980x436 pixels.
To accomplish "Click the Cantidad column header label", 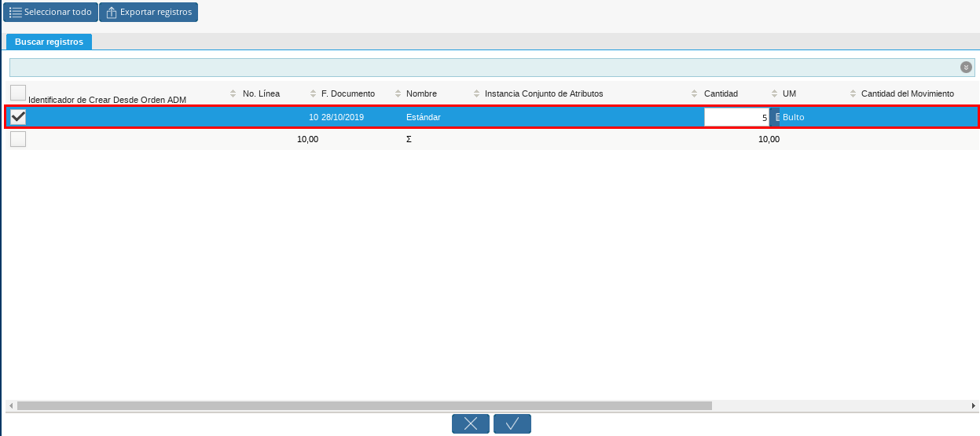I will tap(721, 93).
